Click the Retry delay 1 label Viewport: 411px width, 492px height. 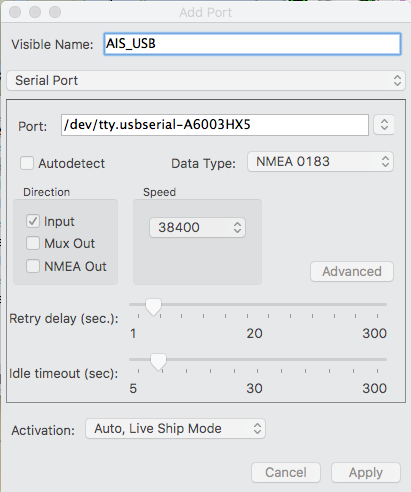click(133, 333)
